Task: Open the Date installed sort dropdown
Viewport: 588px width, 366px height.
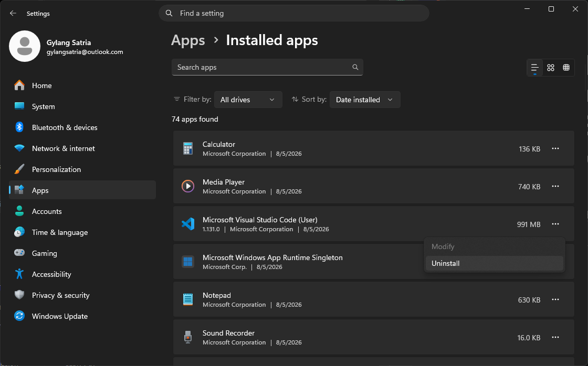Action: click(x=364, y=100)
